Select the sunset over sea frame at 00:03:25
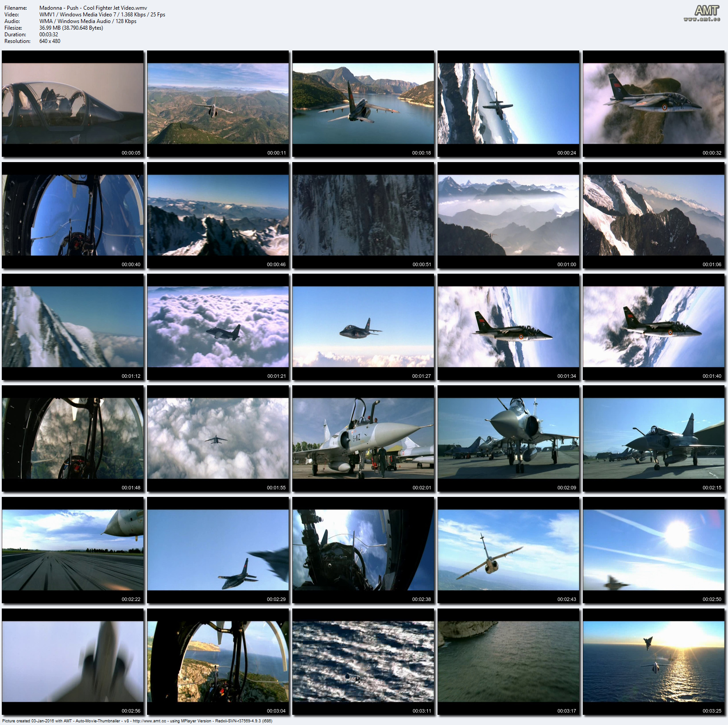The image size is (728, 725). point(654,662)
